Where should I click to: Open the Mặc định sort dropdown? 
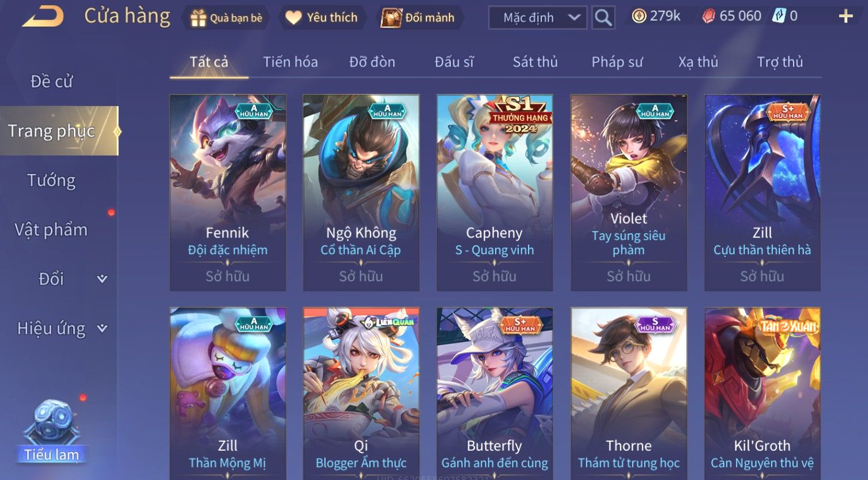point(537,18)
